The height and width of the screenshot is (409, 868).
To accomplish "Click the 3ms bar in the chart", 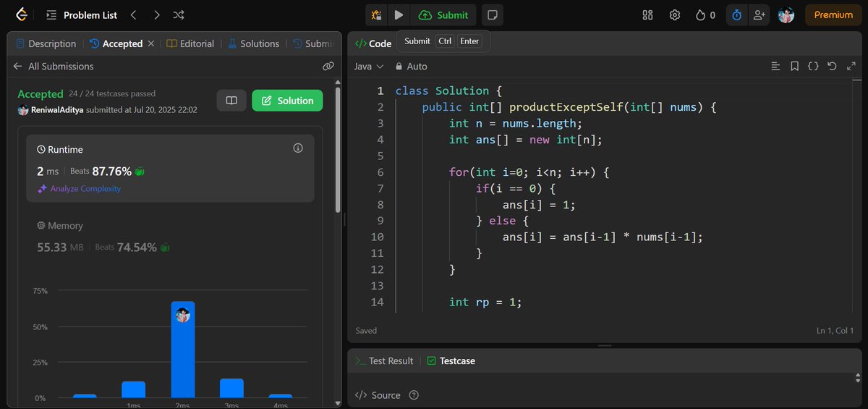I will [x=231, y=388].
